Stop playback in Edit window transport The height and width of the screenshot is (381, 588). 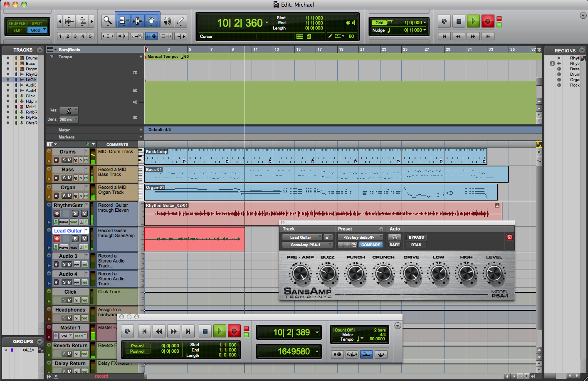click(459, 21)
